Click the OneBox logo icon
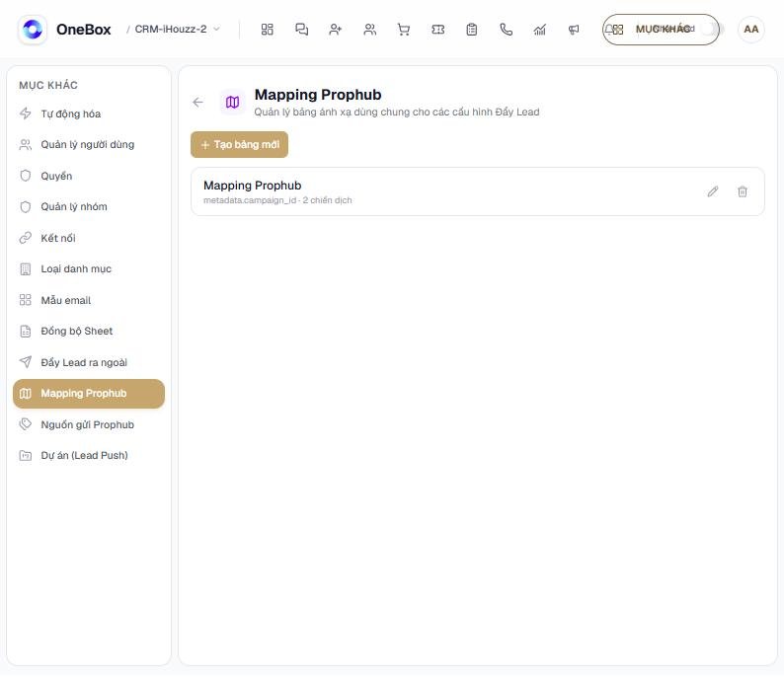This screenshot has width=784, height=677. click(x=33, y=30)
